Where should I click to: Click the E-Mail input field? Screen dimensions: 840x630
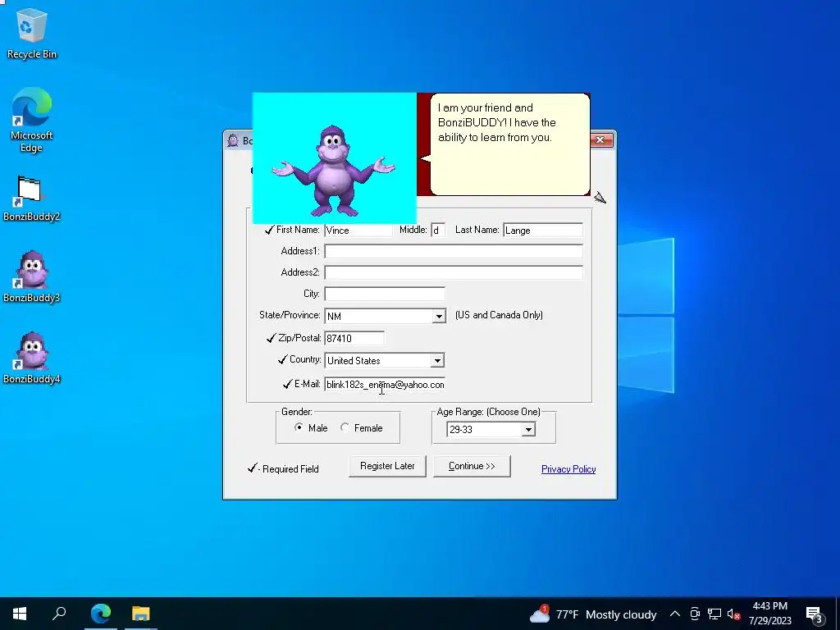(x=385, y=385)
